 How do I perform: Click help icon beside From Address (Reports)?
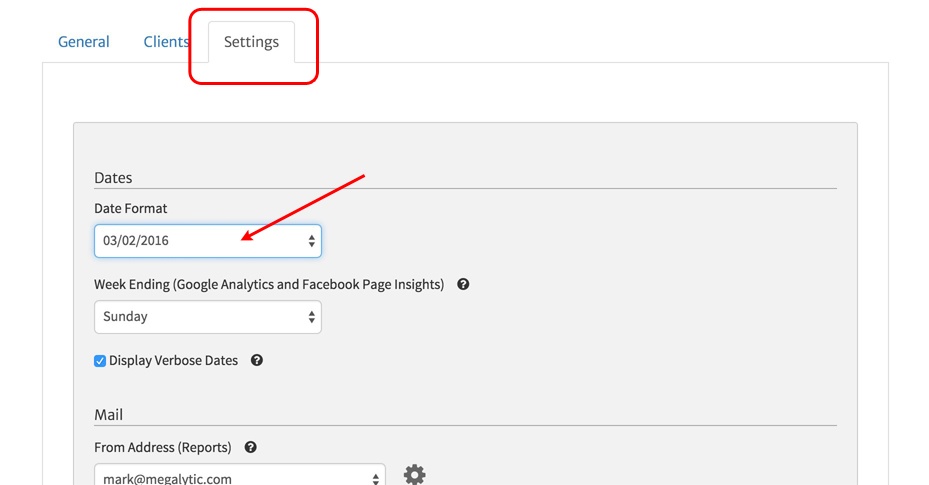[x=250, y=447]
